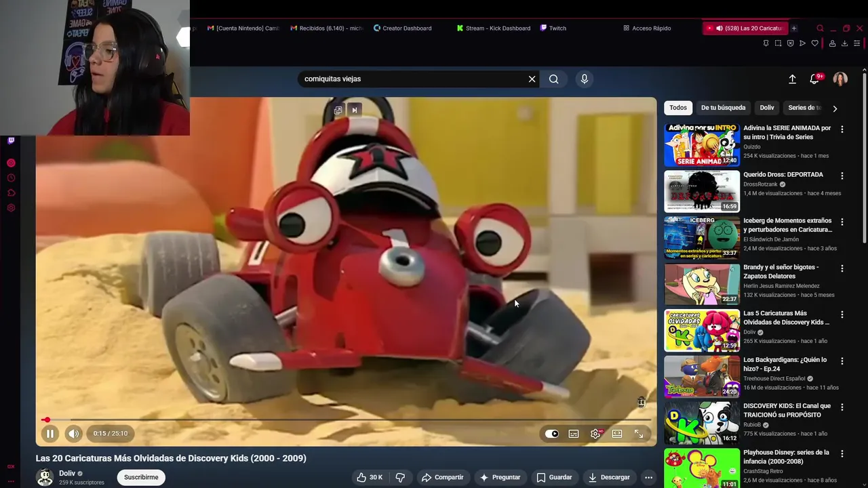Open DISCOVERY KIDS: El Canal thumbnail
Screen dimensions: 868x488
pyautogui.click(x=702, y=423)
